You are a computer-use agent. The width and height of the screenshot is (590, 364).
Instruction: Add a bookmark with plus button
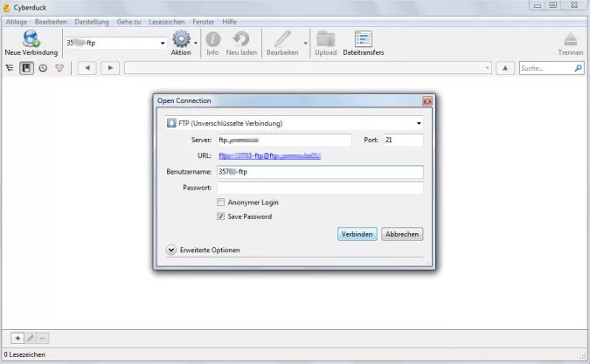tap(17, 338)
